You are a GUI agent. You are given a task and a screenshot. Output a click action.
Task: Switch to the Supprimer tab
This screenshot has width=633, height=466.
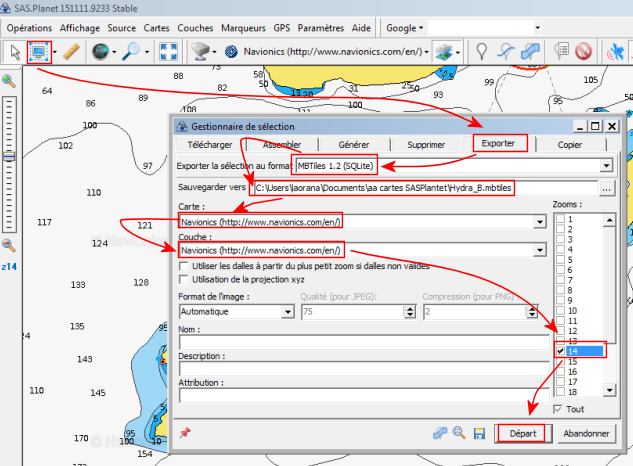426,145
